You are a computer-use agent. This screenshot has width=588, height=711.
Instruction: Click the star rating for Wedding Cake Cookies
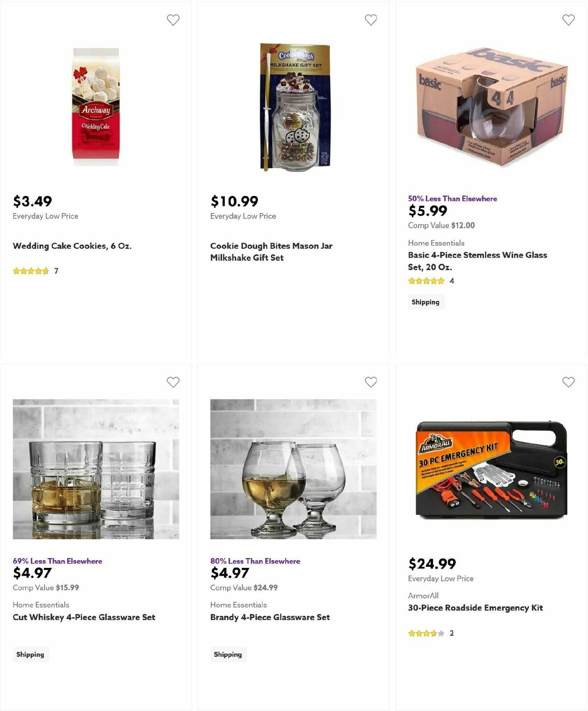point(31,270)
